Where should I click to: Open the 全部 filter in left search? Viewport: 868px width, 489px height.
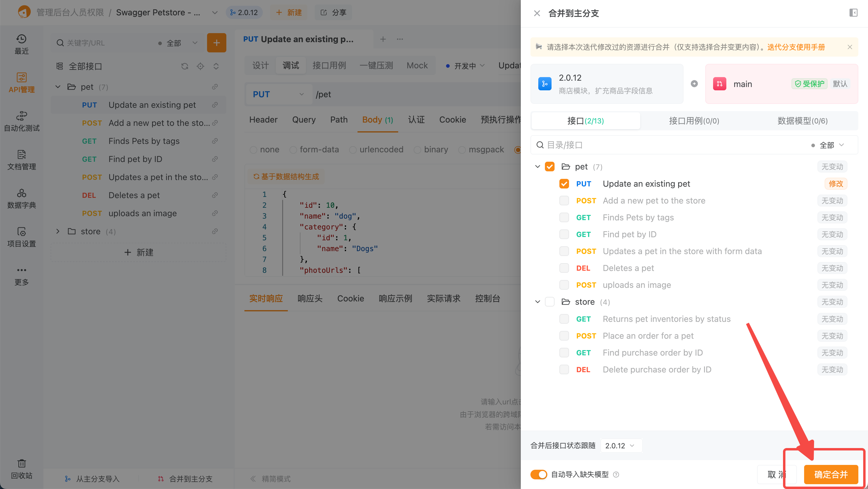tap(178, 43)
